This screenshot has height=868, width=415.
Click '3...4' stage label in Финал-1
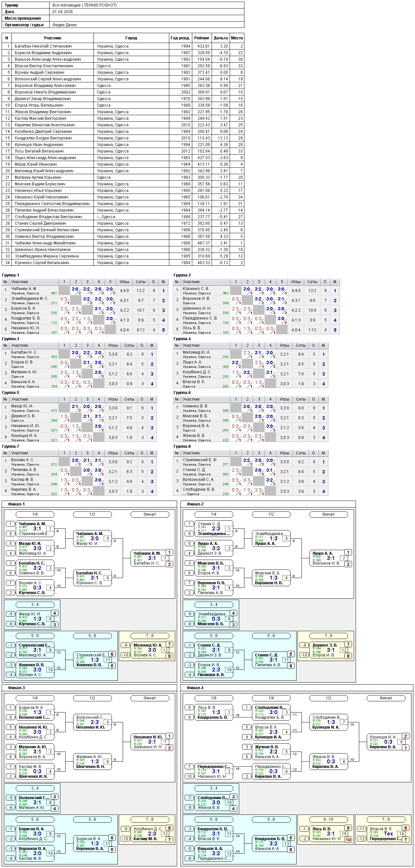(x=35, y=605)
